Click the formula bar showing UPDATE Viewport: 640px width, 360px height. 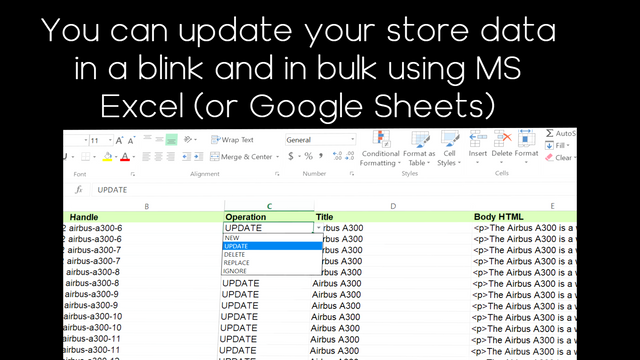click(x=334, y=190)
